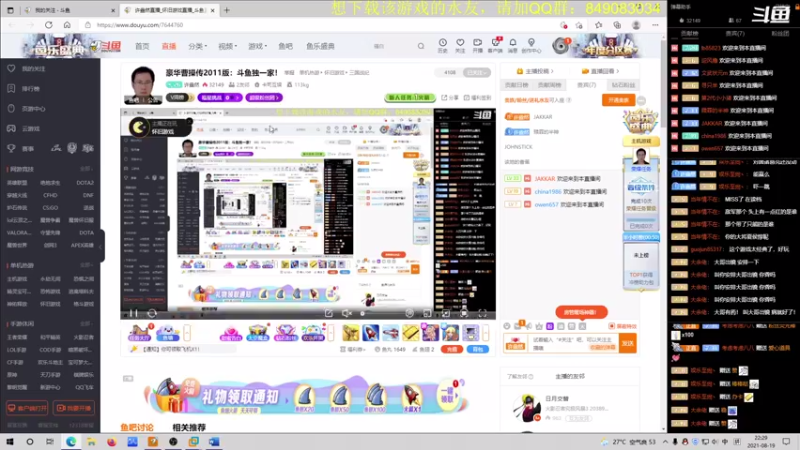Open 鱼吧 in navigation bar
The width and height of the screenshot is (800, 450).
coord(286,46)
